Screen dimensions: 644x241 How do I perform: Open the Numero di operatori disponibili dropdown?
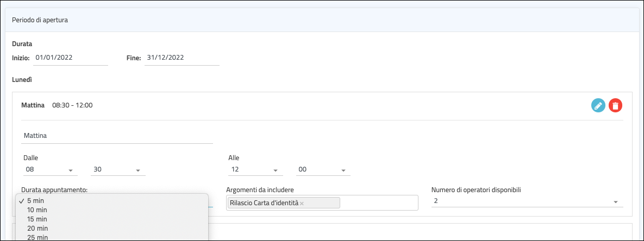tap(527, 201)
